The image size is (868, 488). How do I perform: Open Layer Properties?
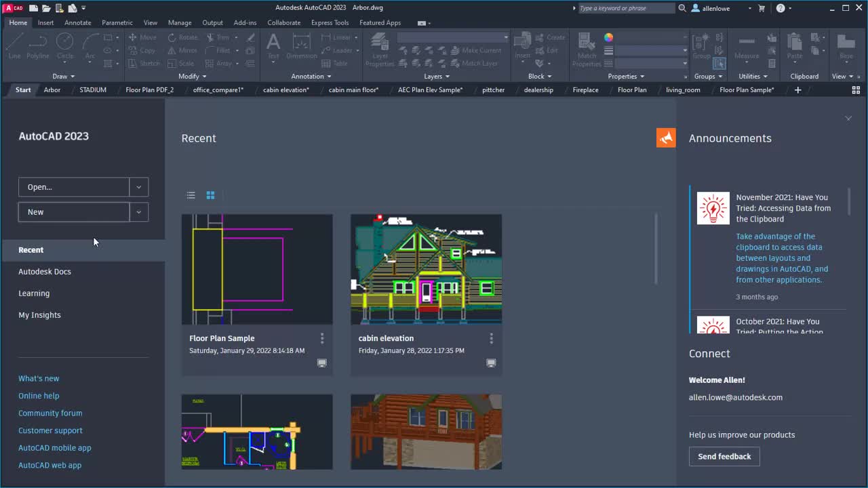[x=380, y=50]
